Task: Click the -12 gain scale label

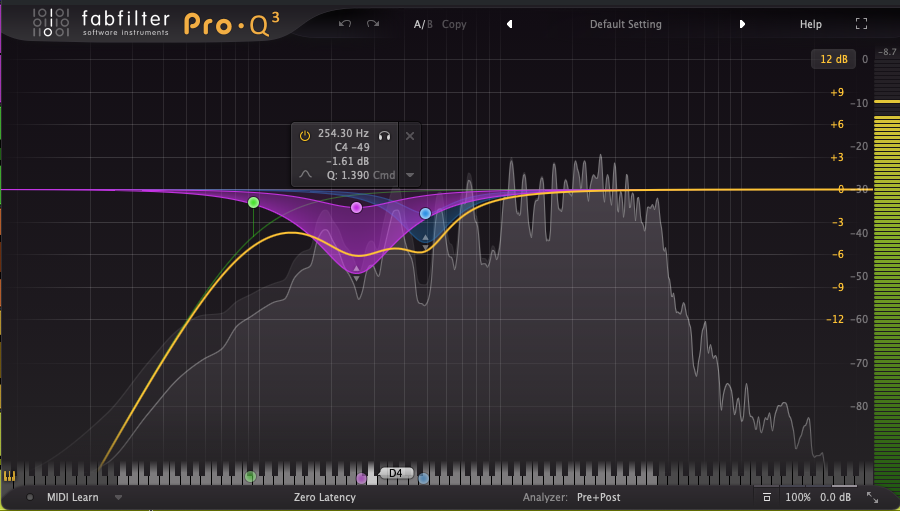Action: [x=835, y=319]
